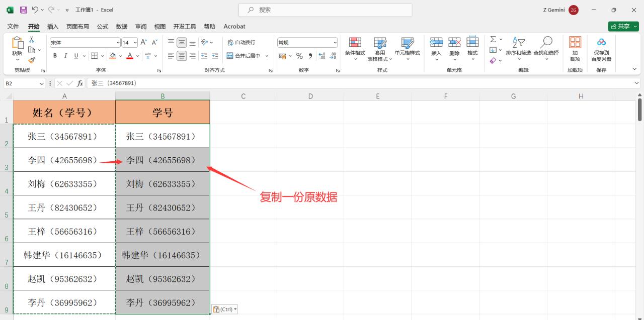Open 单元格样式 cell styles
This screenshot has height=320, width=644.
click(x=407, y=48)
